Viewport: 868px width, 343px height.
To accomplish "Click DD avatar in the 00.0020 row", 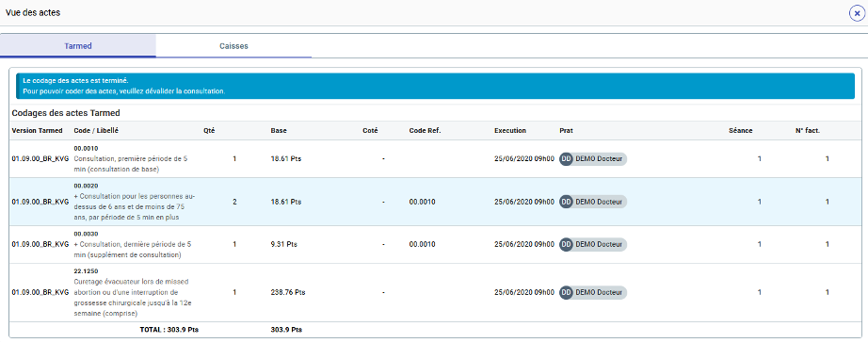I will coord(566,202).
